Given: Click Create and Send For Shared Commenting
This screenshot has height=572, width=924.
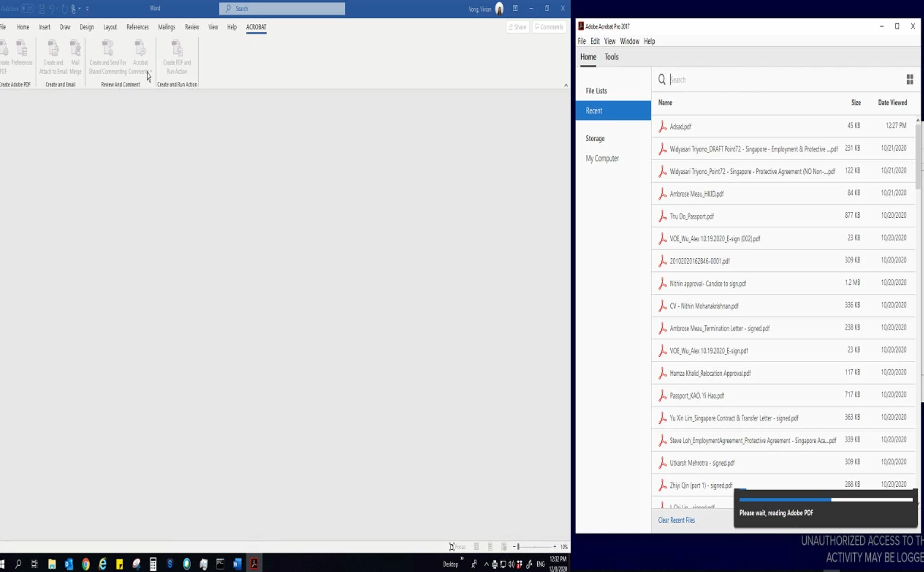Looking at the screenshot, I should pyautogui.click(x=108, y=57).
